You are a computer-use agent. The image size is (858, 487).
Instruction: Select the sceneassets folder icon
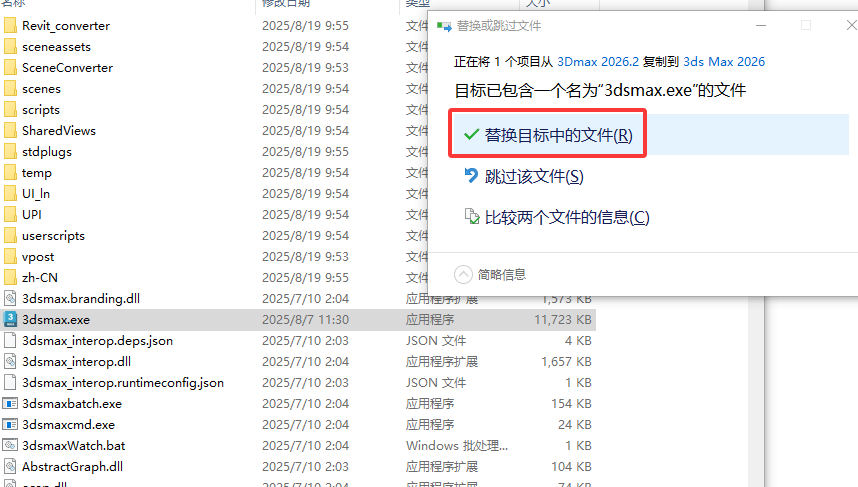coord(10,47)
